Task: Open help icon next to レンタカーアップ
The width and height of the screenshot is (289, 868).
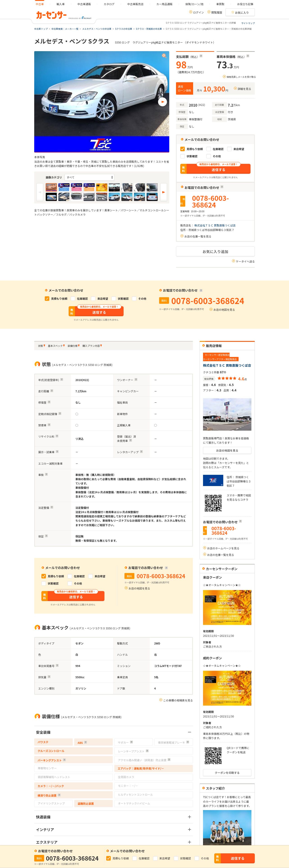Action: 141,452
